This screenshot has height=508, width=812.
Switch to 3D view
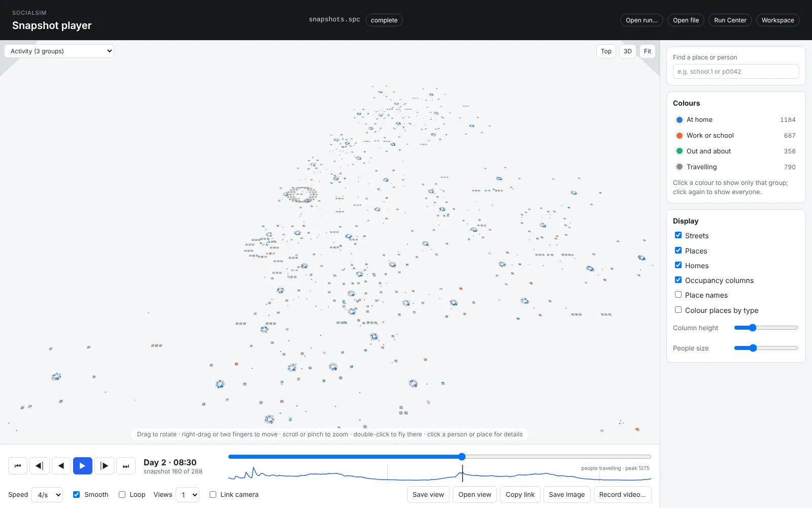pos(628,51)
